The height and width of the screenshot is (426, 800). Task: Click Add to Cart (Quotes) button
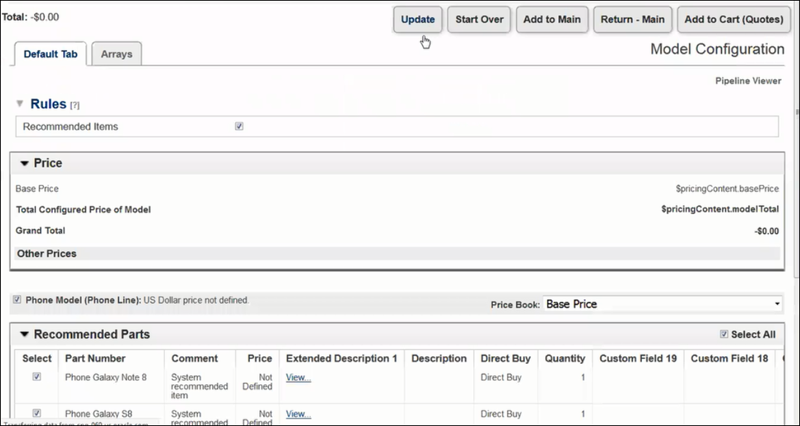pos(731,20)
